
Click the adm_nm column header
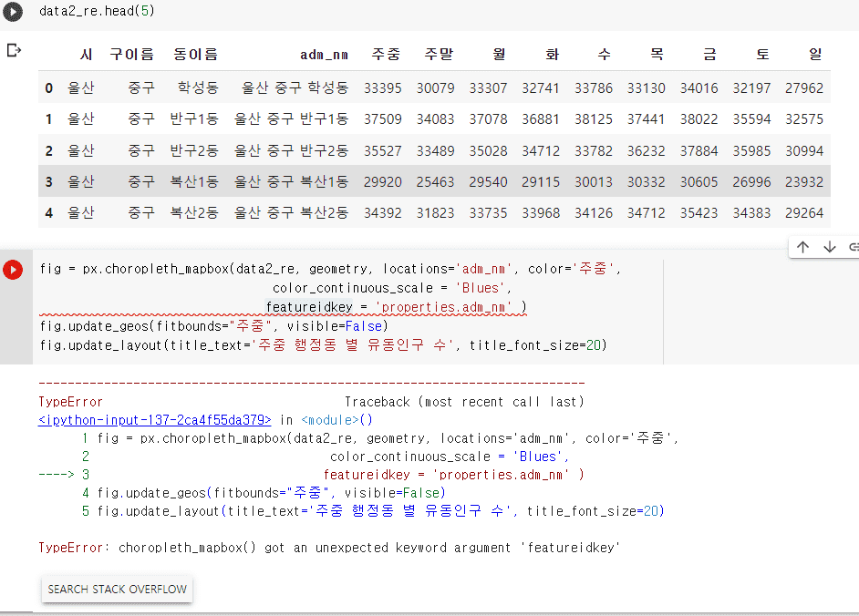click(x=324, y=55)
